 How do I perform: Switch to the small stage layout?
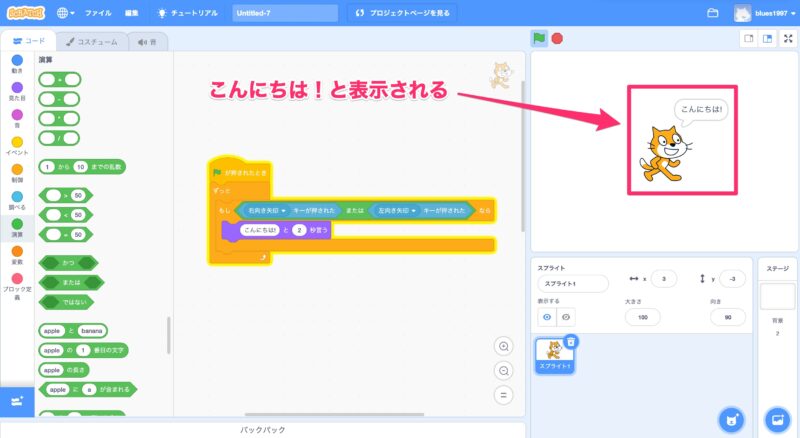tap(747, 38)
